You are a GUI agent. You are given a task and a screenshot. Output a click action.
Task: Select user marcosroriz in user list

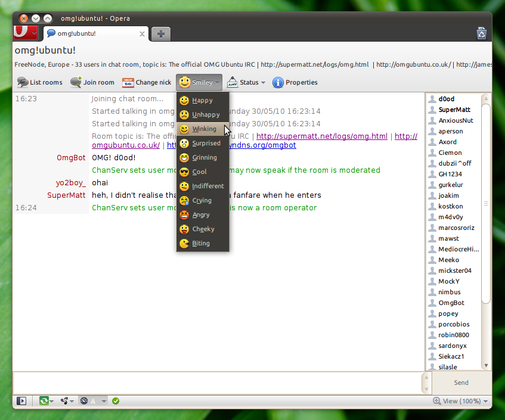[454, 228]
